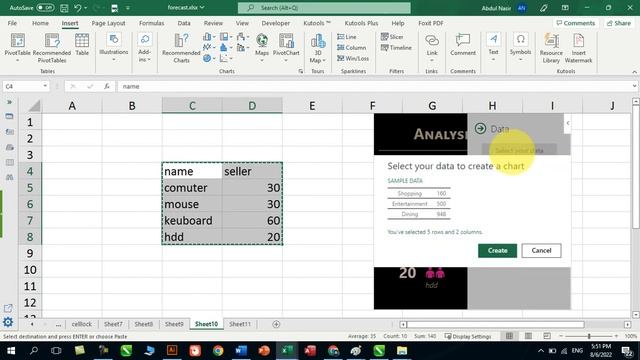The image size is (640, 360).
Task: Open Recommended PivotTables
Action: click(x=52, y=48)
